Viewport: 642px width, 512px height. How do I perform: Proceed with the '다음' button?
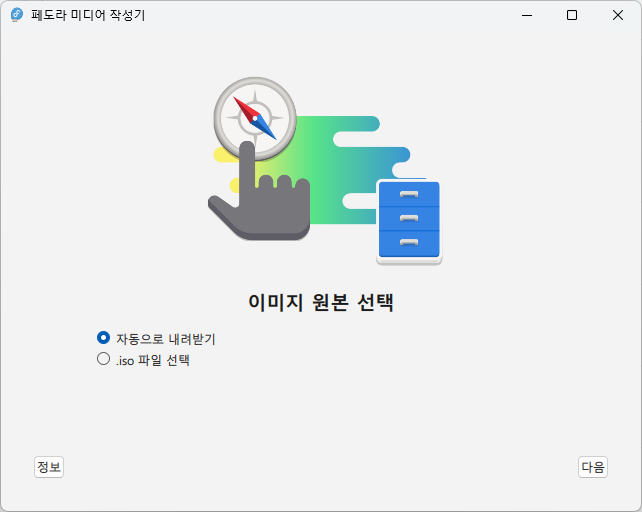(593, 467)
